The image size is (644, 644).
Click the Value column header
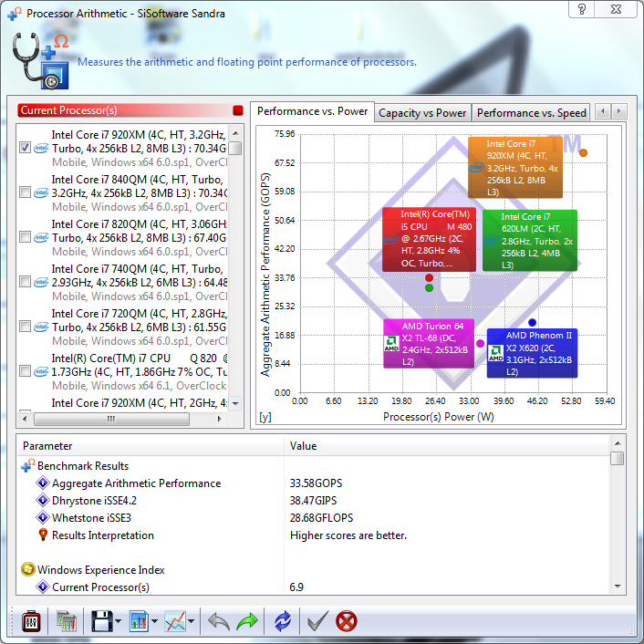coord(446,446)
